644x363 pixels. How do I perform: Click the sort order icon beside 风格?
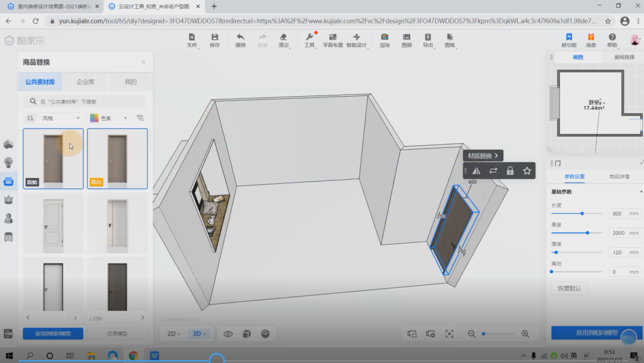pyautogui.click(x=30, y=118)
